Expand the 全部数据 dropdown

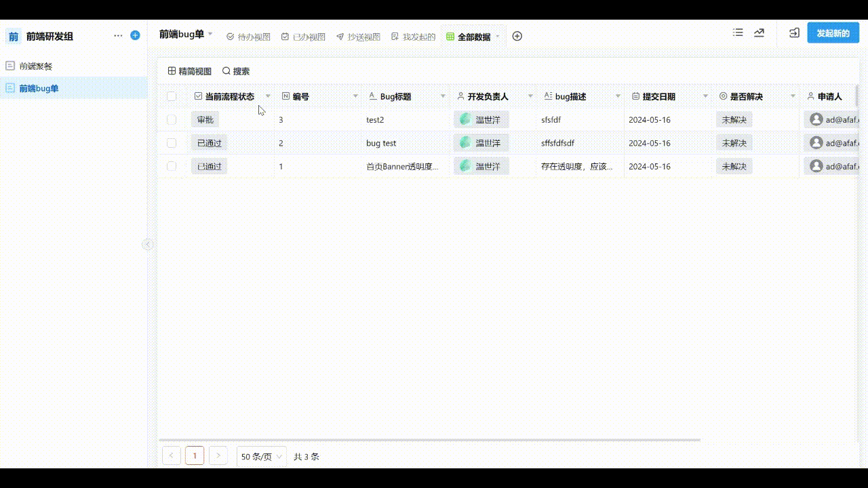(x=498, y=36)
